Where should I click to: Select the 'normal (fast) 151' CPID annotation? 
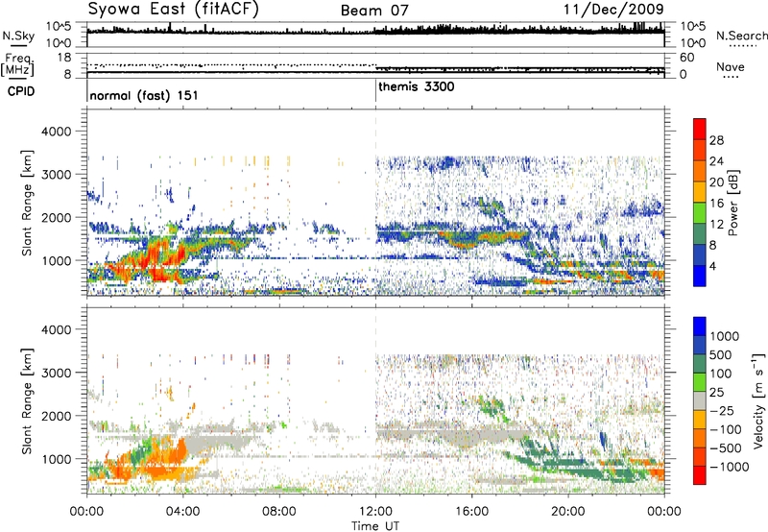(x=144, y=95)
